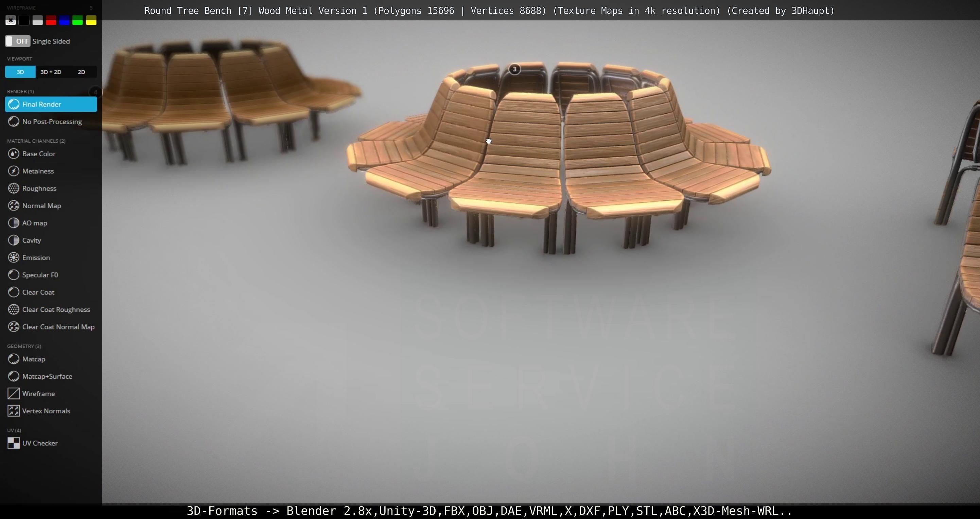Toggle the Single Sided switch
The height and width of the screenshot is (519, 980).
[x=18, y=41]
